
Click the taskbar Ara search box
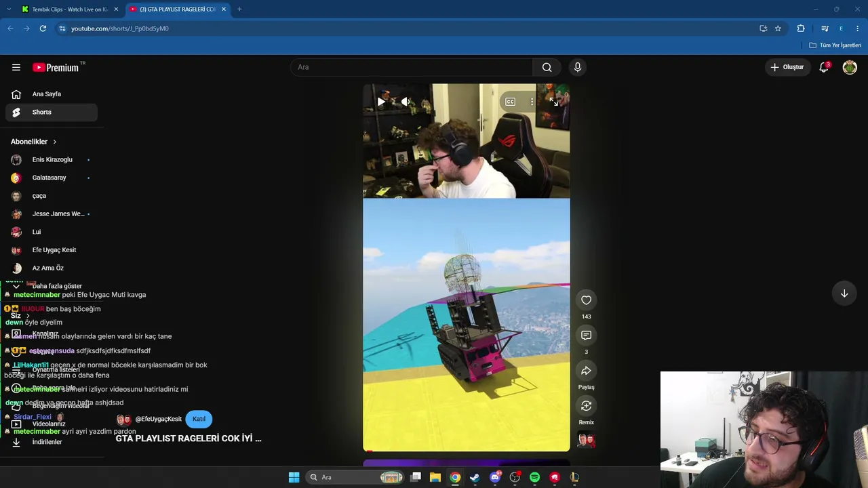pyautogui.click(x=355, y=477)
